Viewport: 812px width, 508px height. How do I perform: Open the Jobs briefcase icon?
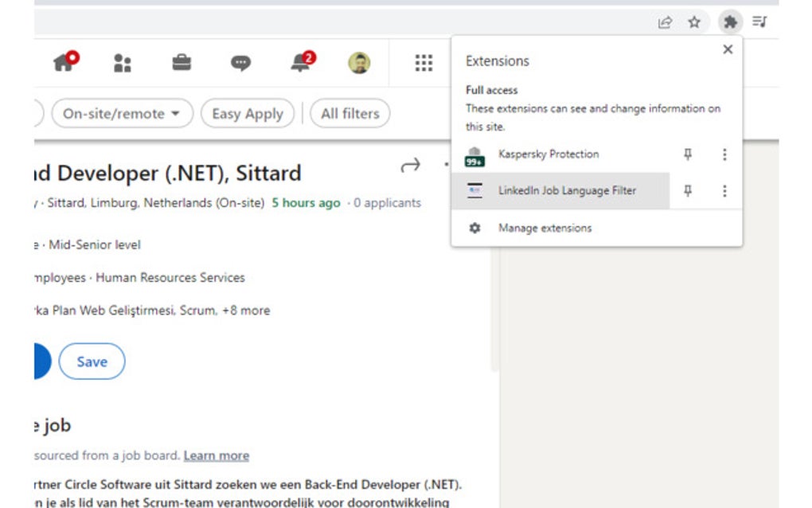pos(182,63)
